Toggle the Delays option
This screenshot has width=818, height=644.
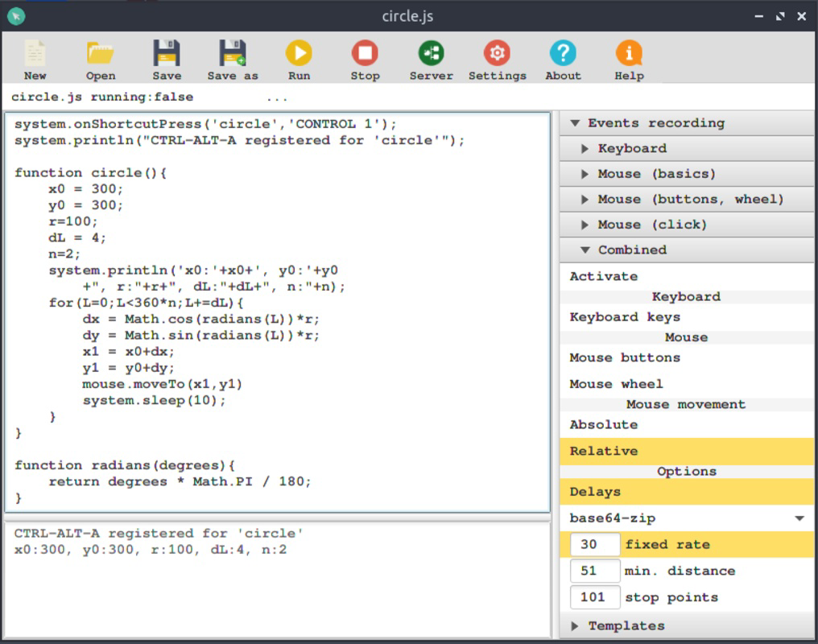686,492
